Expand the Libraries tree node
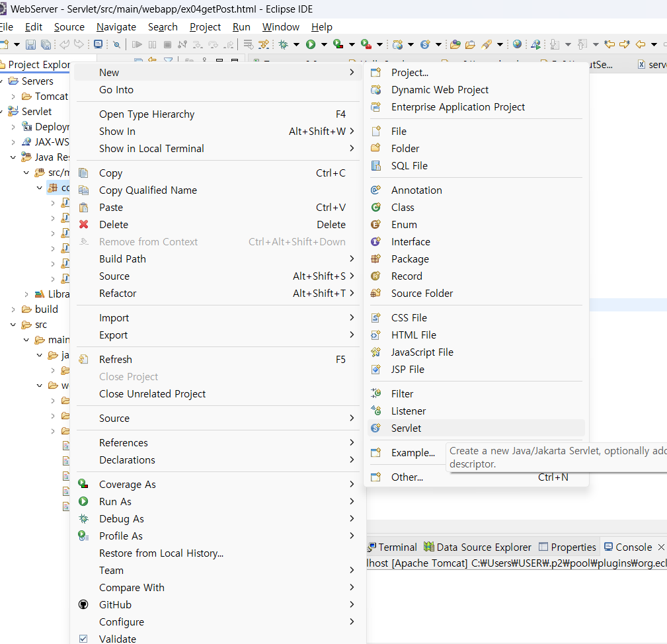Screen dimensions: 667x644 pos(26,294)
